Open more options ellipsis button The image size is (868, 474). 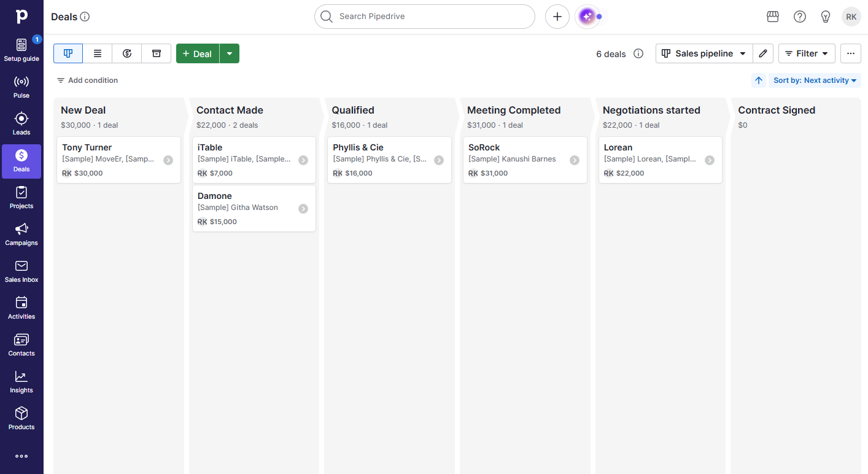(x=851, y=53)
